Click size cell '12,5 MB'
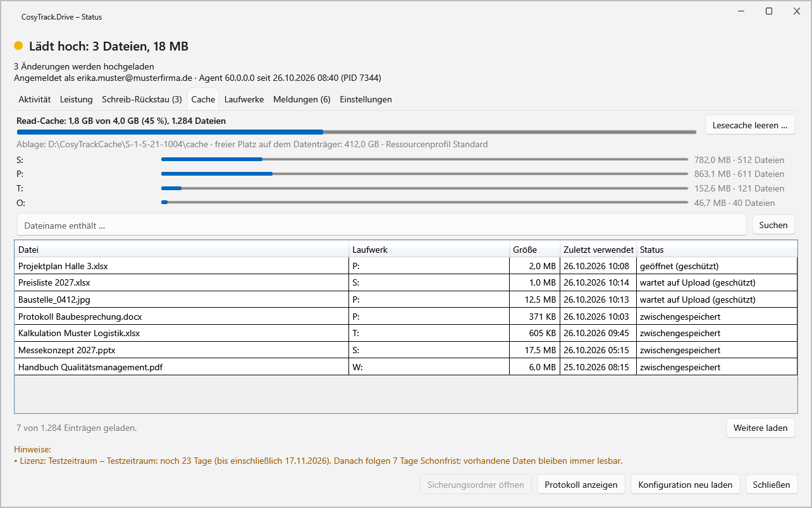The height and width of the screenshot is (508, 812). 534,299
